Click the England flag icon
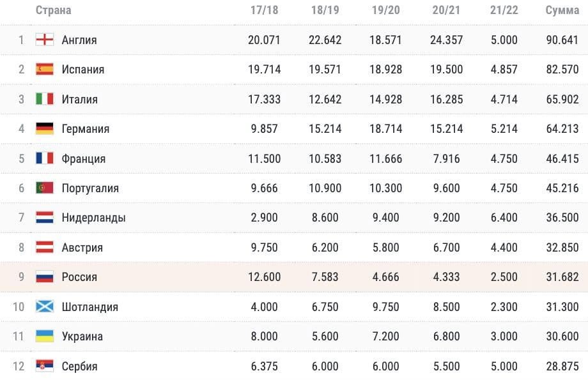The height and width of the screenshot is (380, 588). coord(45,40)
